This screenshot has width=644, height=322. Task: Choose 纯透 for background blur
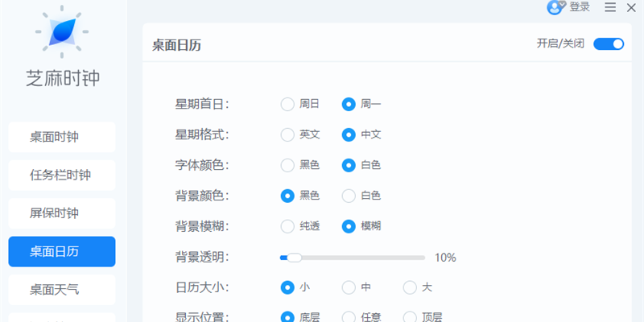[287, 226]
